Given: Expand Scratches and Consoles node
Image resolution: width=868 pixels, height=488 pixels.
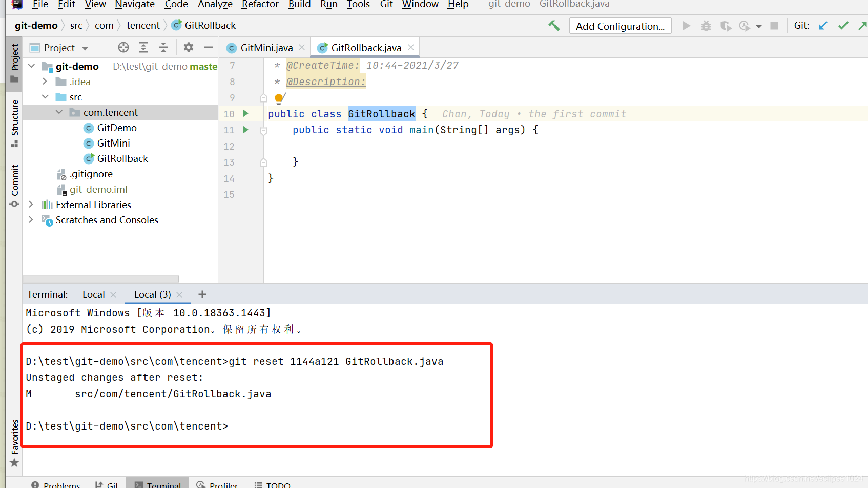Looking at the screenshot, I should click(x=31, y=220).
